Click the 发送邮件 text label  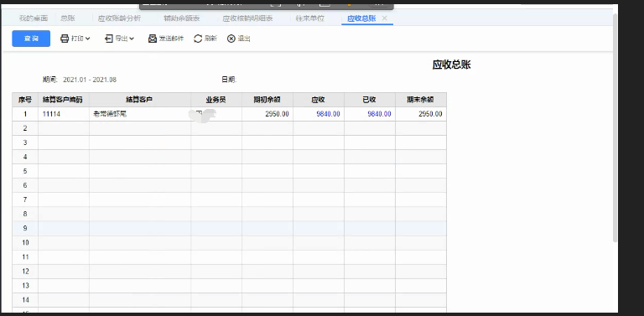click(x=172, y=39)
